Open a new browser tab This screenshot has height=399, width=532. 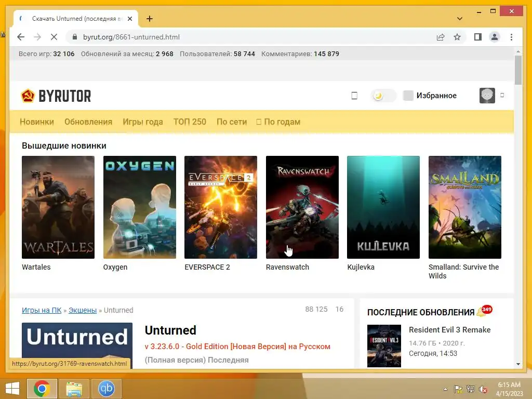(x=149, y=19)
